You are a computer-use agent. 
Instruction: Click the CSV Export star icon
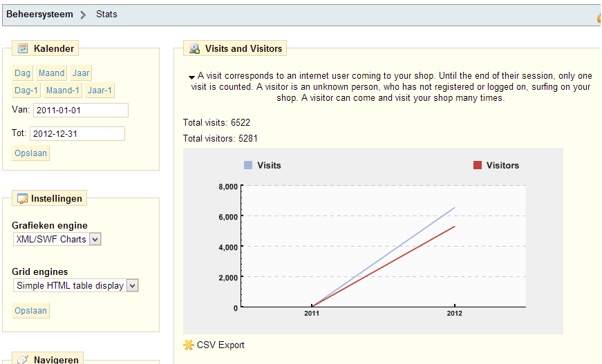pyautogui.click(x=189, y=345)
